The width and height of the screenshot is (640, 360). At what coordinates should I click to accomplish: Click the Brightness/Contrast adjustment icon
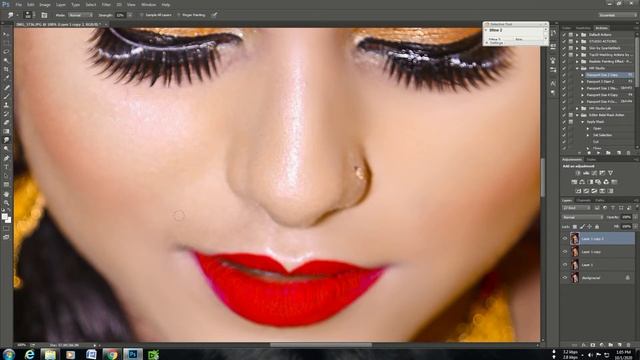coord(578,173)
